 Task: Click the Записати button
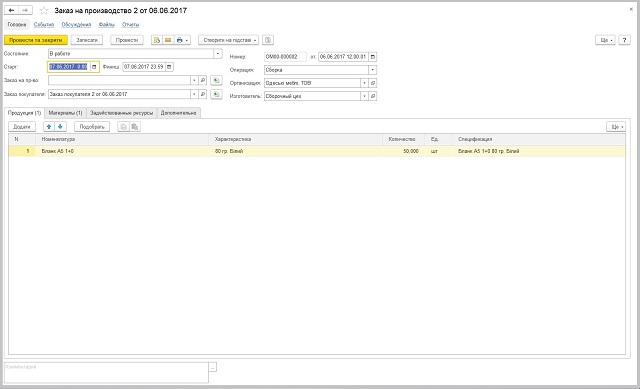(87, 40)
